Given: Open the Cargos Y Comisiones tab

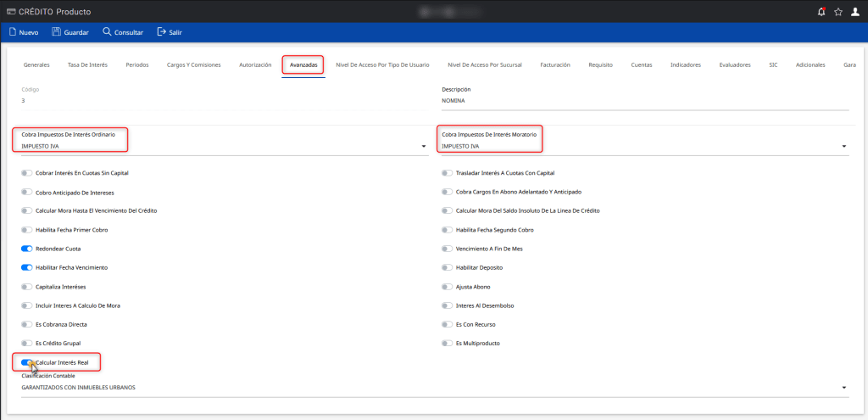Looking at the screenshot, I should pos(192,64).
